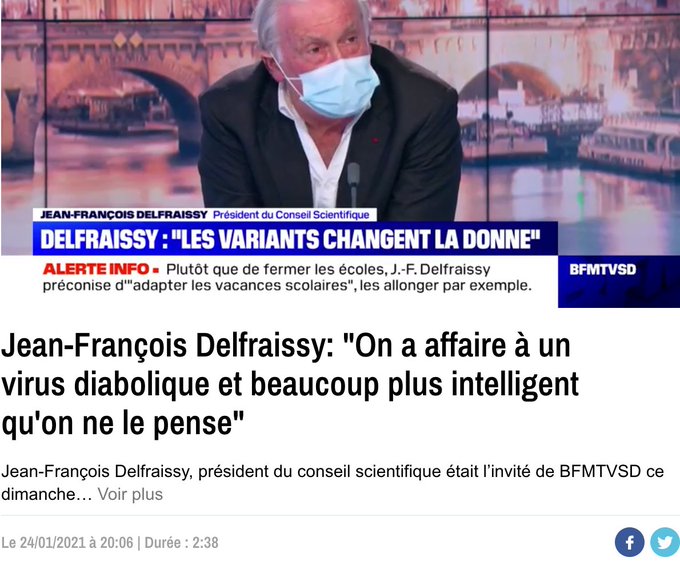Click the microphone in the video frame
Screen dimensions: 680x561
[x=353, y=182]
